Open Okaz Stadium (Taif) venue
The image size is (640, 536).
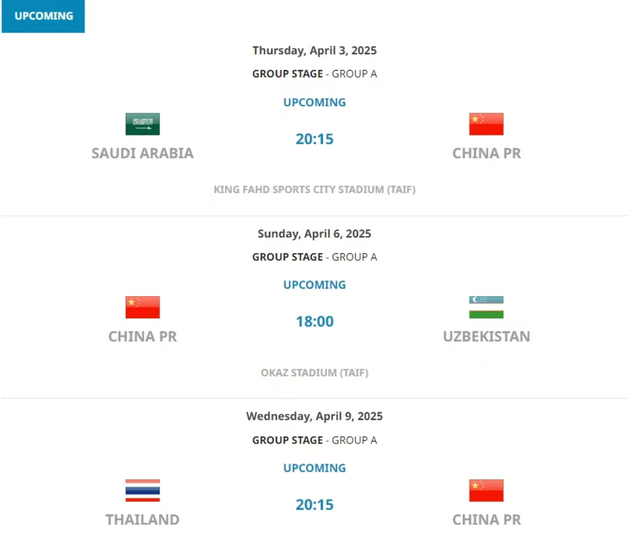pyautogui.click(x=314, y=373)
